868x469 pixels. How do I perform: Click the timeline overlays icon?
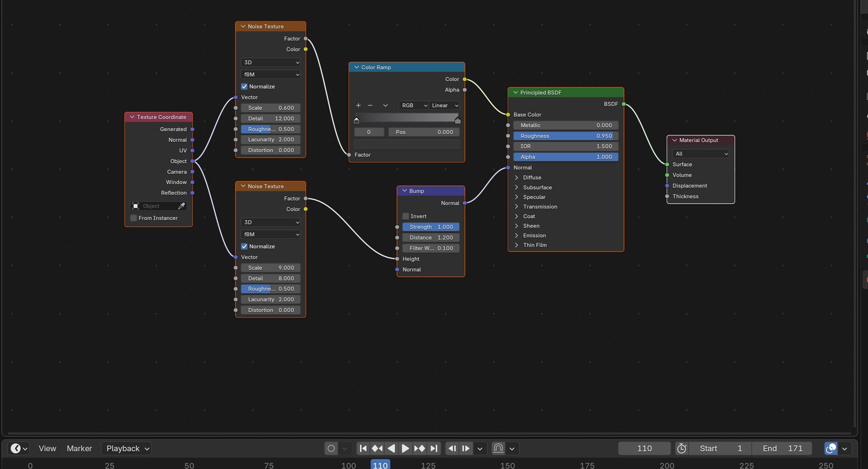tap(831, 448)
